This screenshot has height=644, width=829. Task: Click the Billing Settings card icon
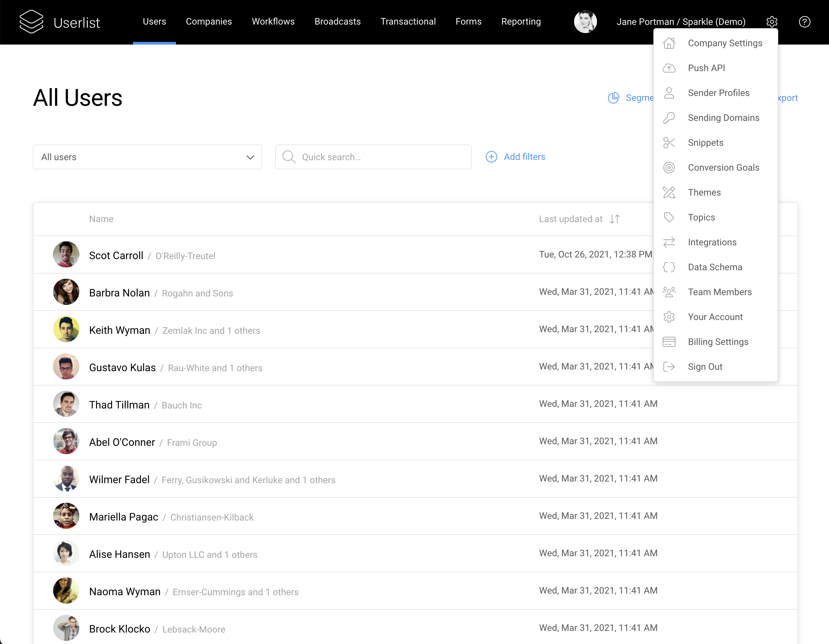point(669,342)
